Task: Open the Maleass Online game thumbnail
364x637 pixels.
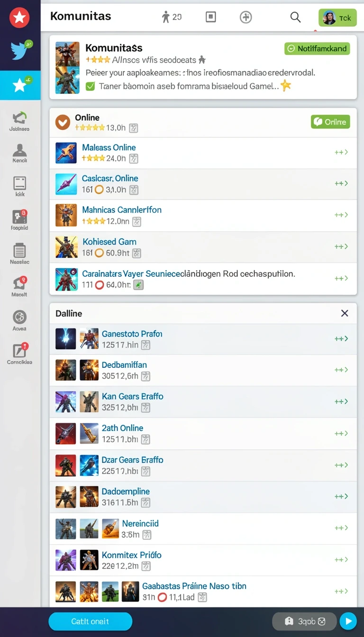Action: (x=66, y=153)
